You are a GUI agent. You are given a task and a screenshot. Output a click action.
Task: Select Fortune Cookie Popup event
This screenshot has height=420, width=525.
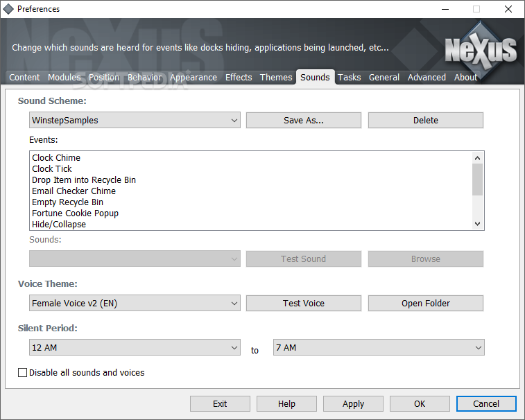[251, 213]
